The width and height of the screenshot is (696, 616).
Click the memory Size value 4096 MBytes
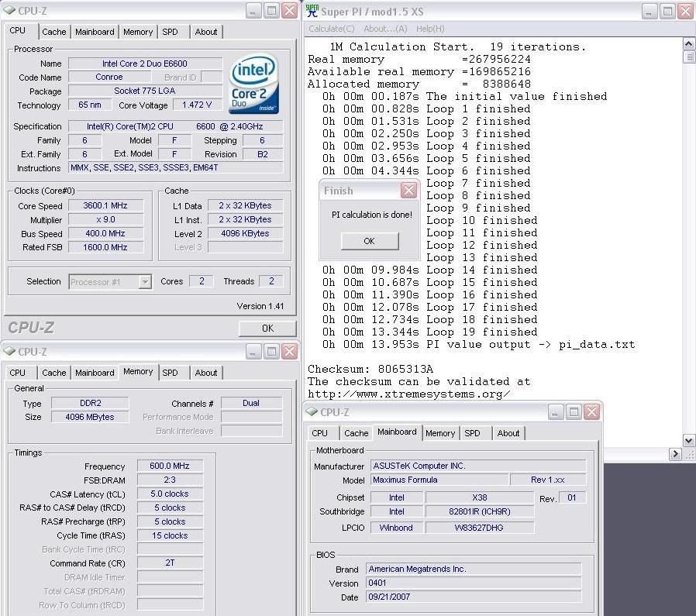pyautogui.click(x=90, y=417)
